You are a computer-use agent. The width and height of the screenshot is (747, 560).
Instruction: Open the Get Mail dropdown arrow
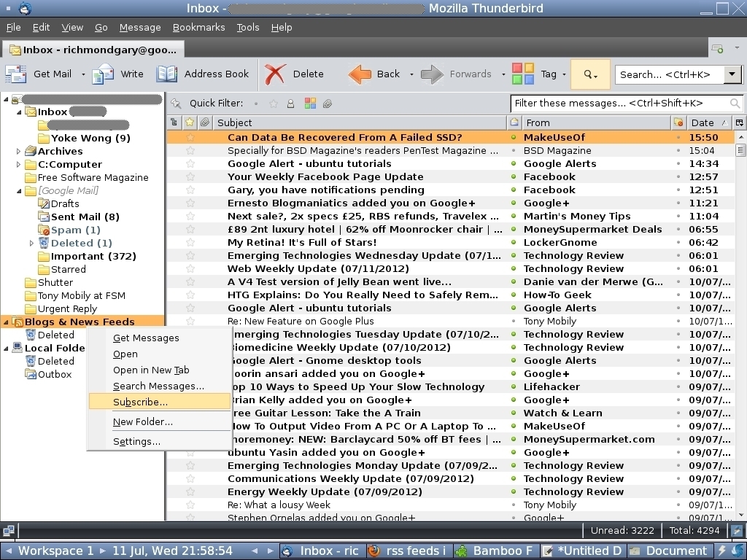click(83, 74)
